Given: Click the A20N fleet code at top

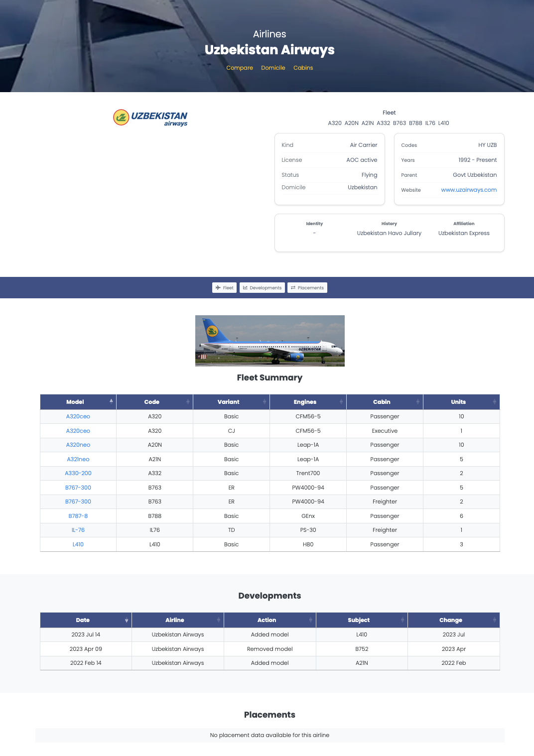Looking at the screenshot, I should tap(352, 123).
